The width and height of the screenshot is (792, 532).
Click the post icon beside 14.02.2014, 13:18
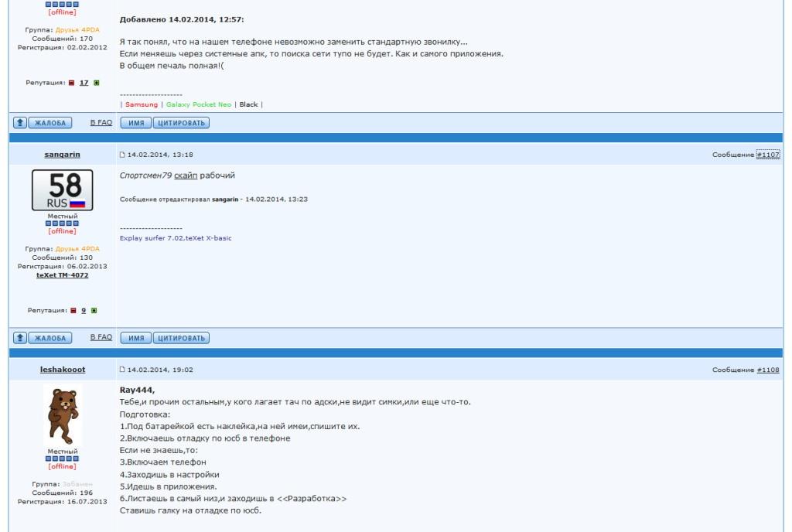tap(122, 155)
